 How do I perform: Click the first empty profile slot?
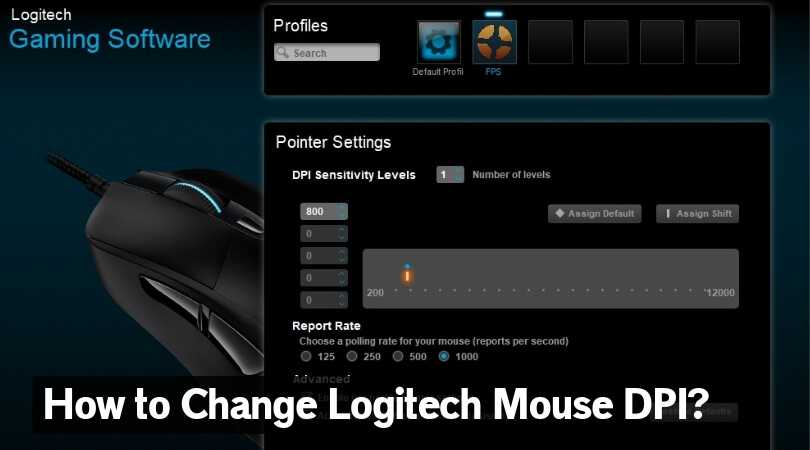(x=550, y=42)
